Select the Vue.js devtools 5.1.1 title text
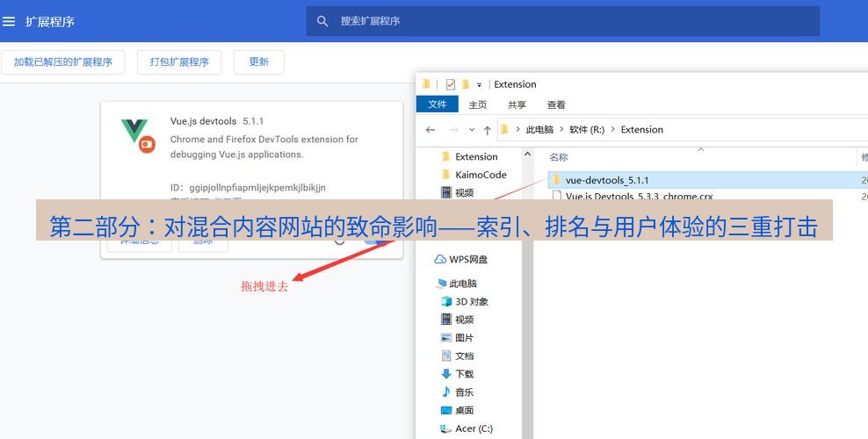 coord(217,121)
